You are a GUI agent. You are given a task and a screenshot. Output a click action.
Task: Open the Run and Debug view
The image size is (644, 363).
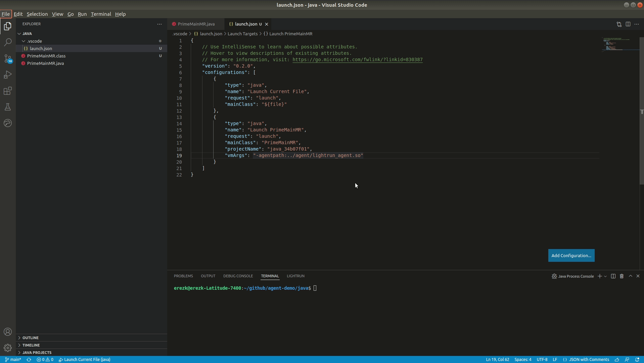coord(8,75)
